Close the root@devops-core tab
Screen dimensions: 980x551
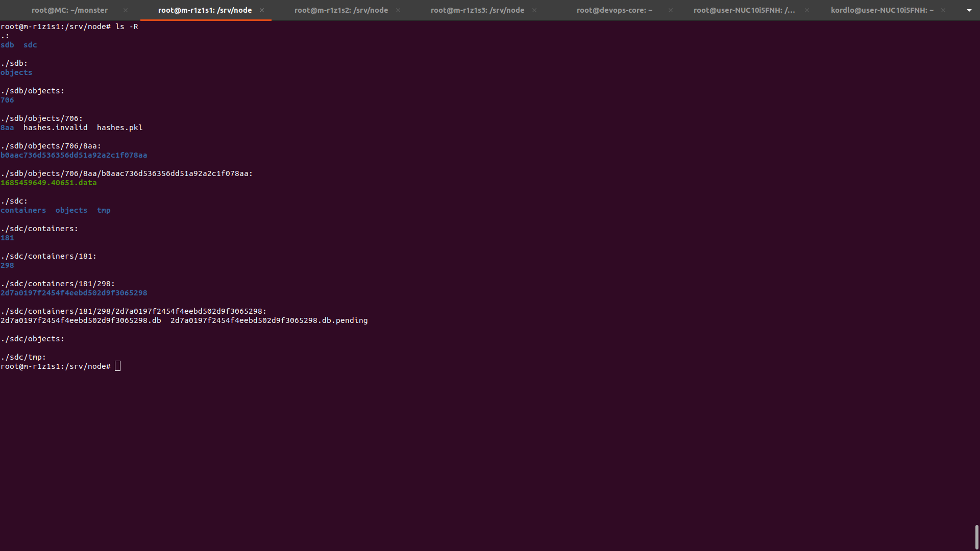pyautogui.click(x=671, y=10)
